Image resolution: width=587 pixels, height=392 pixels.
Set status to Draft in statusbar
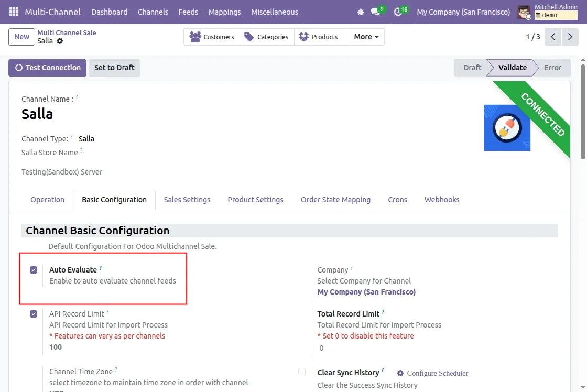[472, 68]
